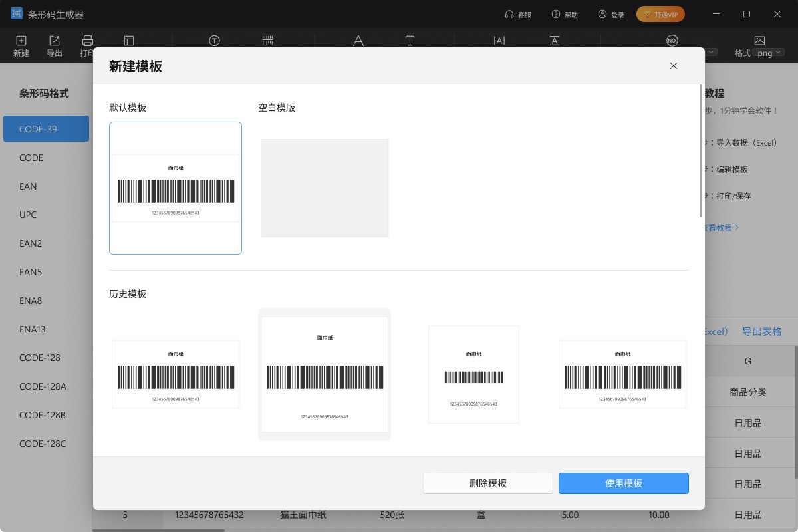Open 帮助 help

[565, 14]
